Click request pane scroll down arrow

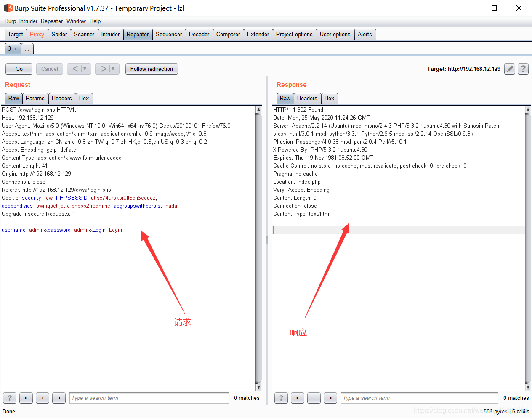click(258, 387)
